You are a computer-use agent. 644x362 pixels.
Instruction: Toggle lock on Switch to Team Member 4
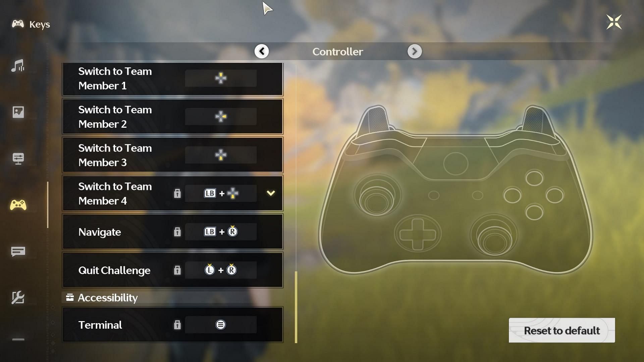tap(176, 194)
